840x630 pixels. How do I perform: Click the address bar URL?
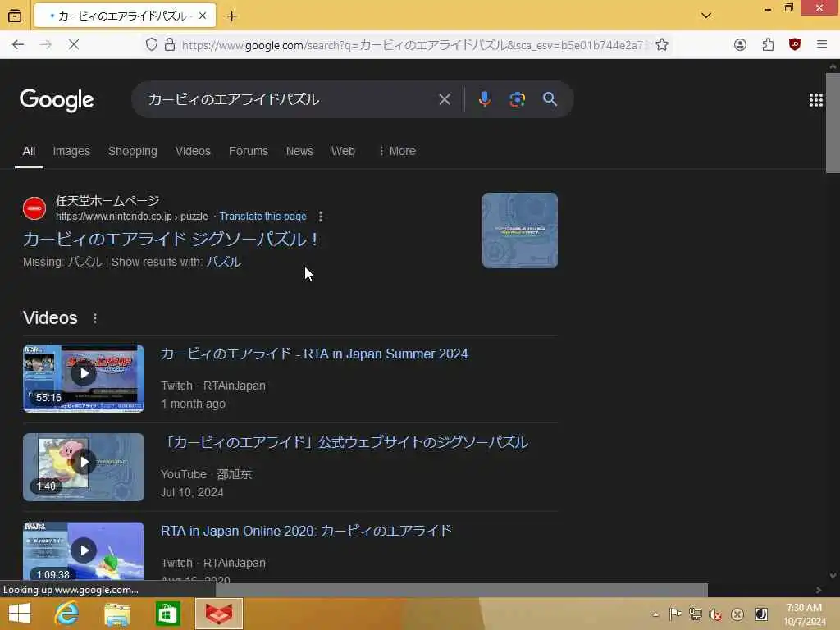click(415, 45)
